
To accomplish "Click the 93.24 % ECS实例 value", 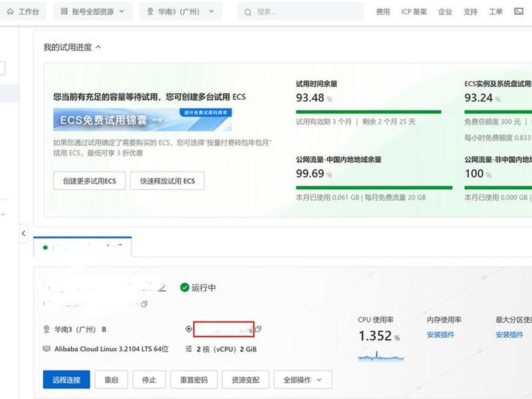I will click(483, 98).
